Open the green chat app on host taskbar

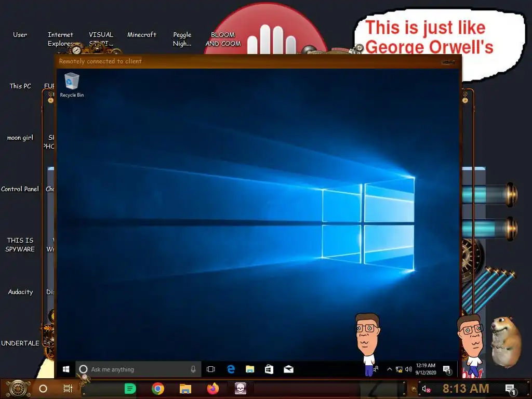pos(130,389)
